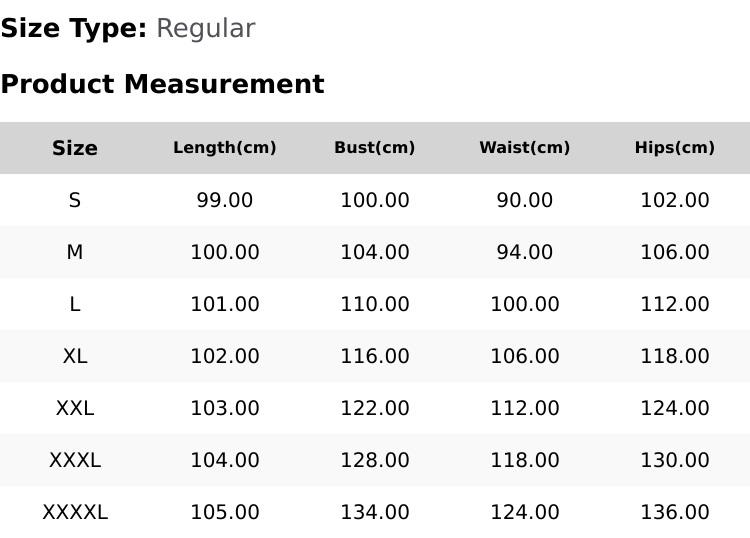
Task: Click the XXXL size row label
Action: click(75, 461)
